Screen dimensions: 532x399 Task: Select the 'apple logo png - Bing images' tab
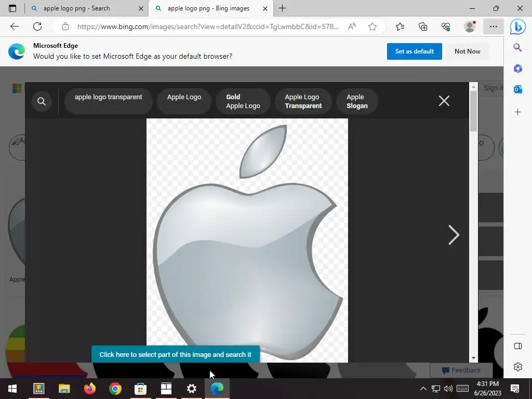tap(208, 8)
